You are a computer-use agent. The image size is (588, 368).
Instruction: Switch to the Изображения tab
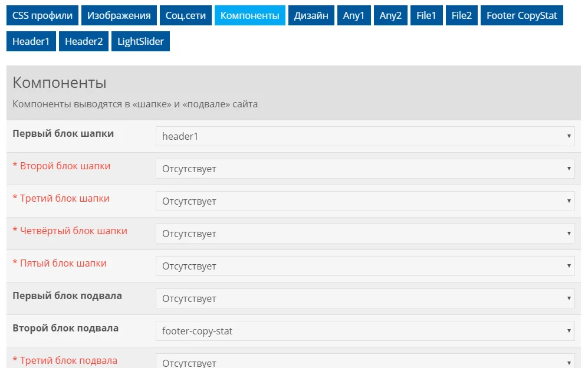coord(119,15)
